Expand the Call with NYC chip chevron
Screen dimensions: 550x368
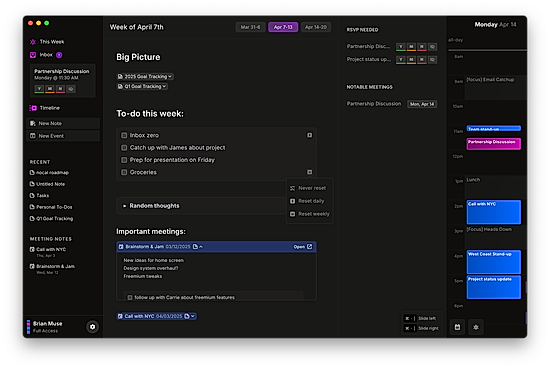(193, 316)
